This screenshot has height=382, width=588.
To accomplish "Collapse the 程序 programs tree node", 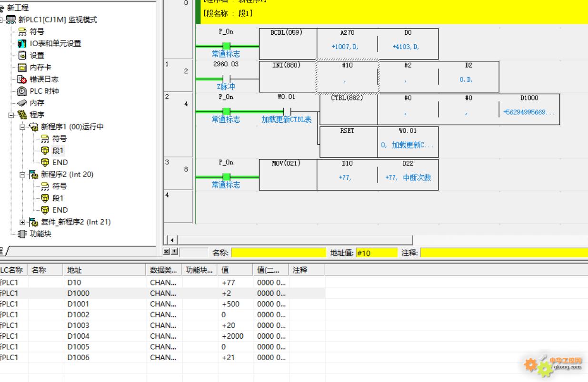I will tap(11, 115).
